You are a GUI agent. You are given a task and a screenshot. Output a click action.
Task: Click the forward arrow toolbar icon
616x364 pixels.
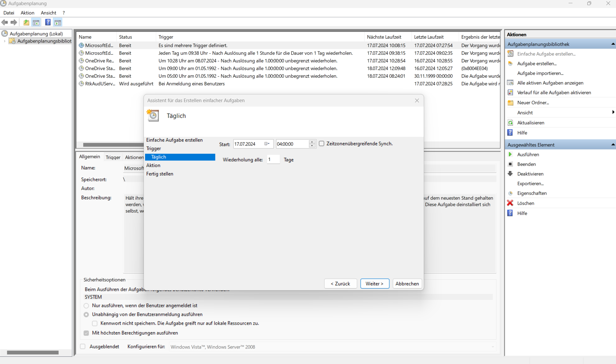coord(14,22)
